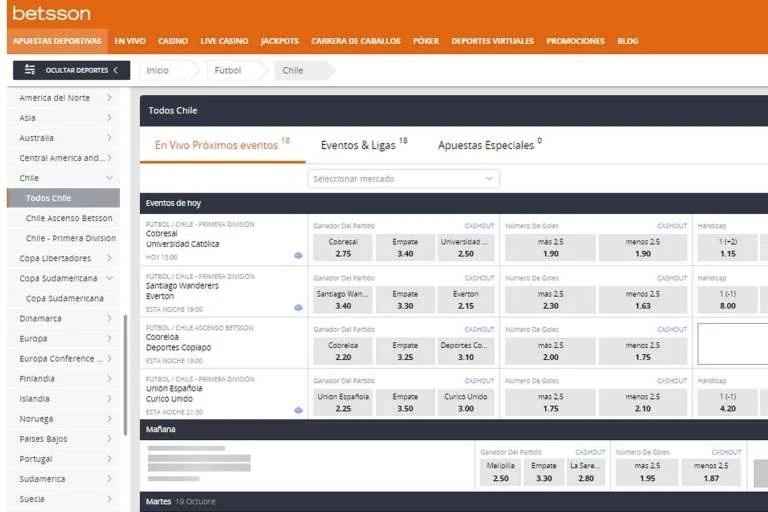The image size is (768, 512).
Task: Expand the Islandia category
Action: point(64,399)
